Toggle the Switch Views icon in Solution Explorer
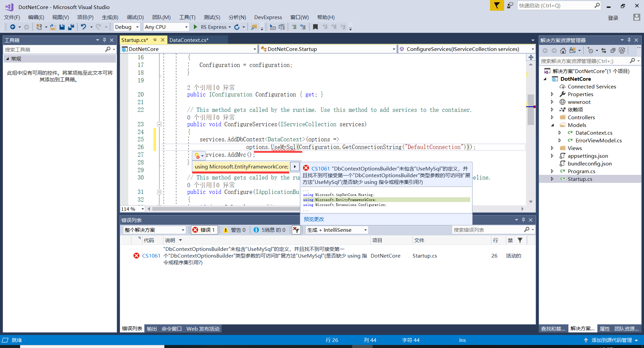644x348 pixels. coord(572,51)
